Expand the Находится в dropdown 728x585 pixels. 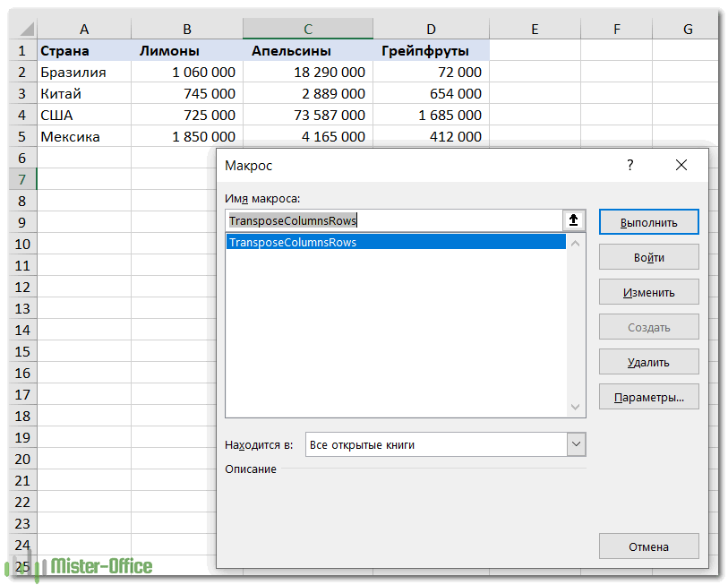coord(576,444)
